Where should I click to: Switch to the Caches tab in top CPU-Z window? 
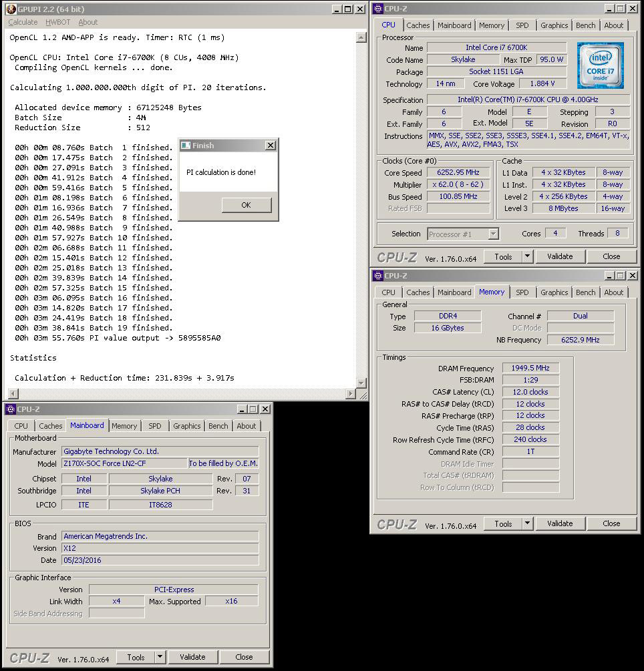pos(418,25)
